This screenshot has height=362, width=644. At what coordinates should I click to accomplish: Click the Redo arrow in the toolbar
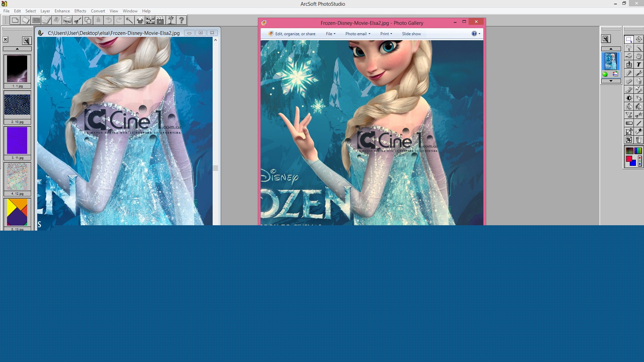(119, 20)
